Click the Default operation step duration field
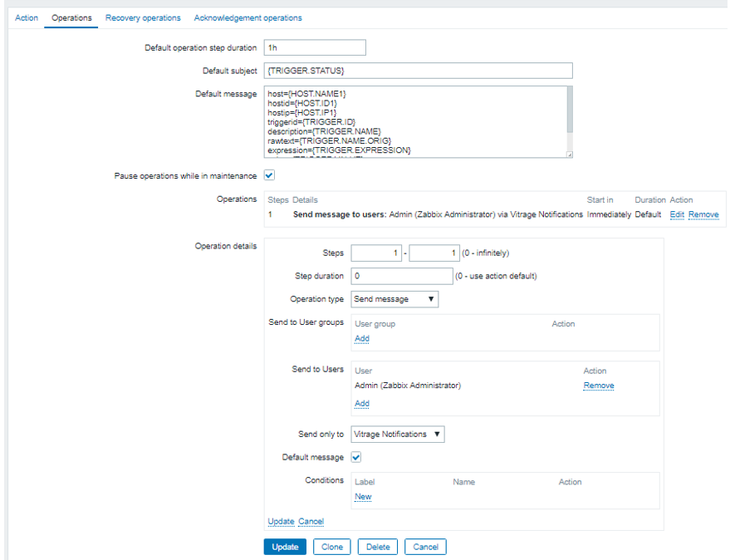The height and width of the screenshot is (560, 730). tap(314, 48)
